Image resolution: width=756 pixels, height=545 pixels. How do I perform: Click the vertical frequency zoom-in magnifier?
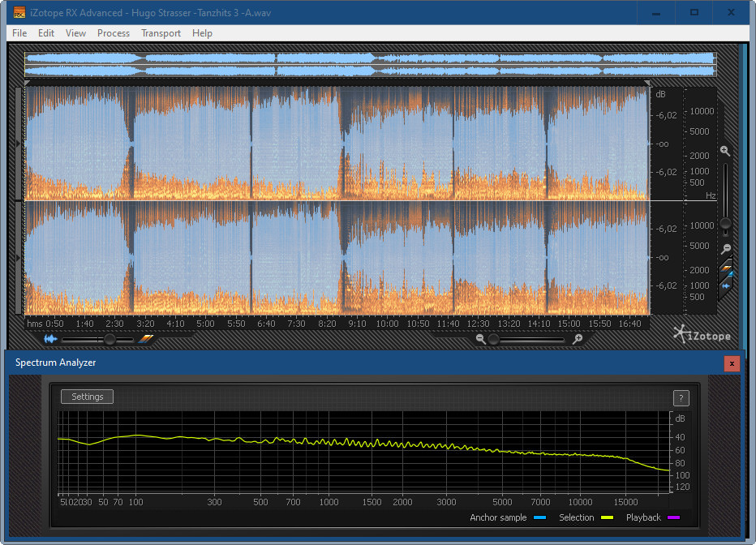tap(725, 151)
